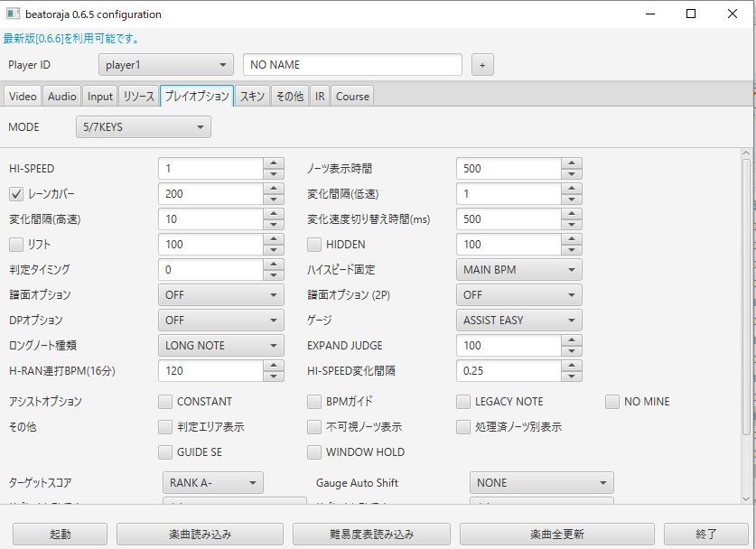Click the 最新版[0.6.6] update notice link

point(70,39)
